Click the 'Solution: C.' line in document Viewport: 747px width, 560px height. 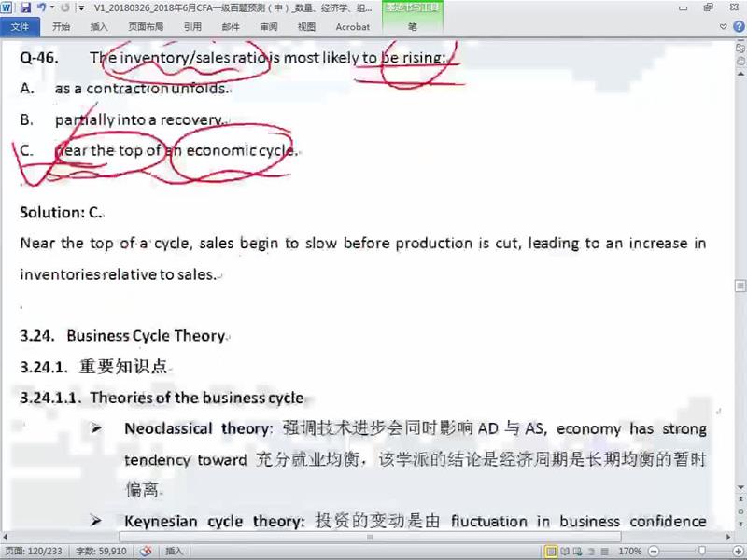[x=61, y=213]
